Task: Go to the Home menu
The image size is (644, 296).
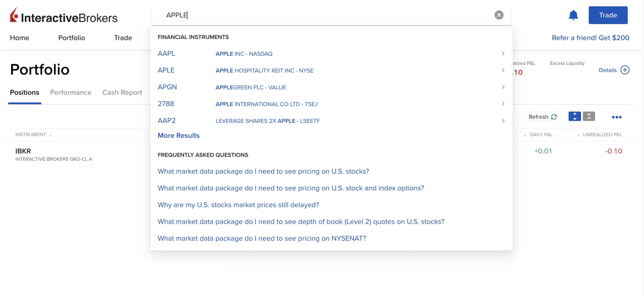Action: tap(20, 38)
